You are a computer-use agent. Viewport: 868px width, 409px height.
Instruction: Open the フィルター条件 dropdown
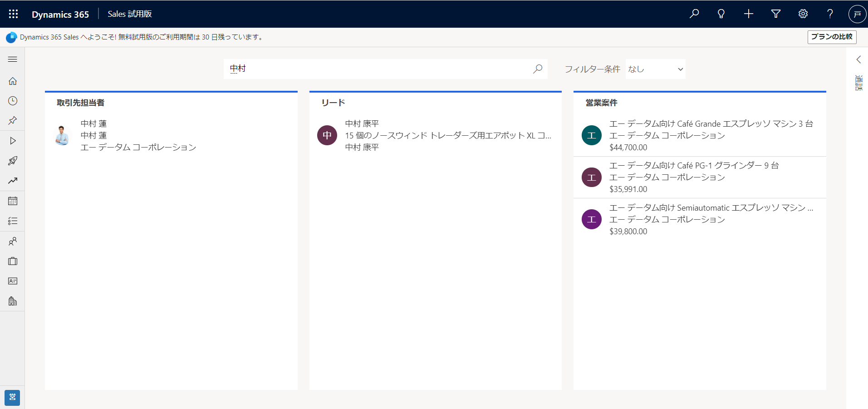click(x=655, y=69)
